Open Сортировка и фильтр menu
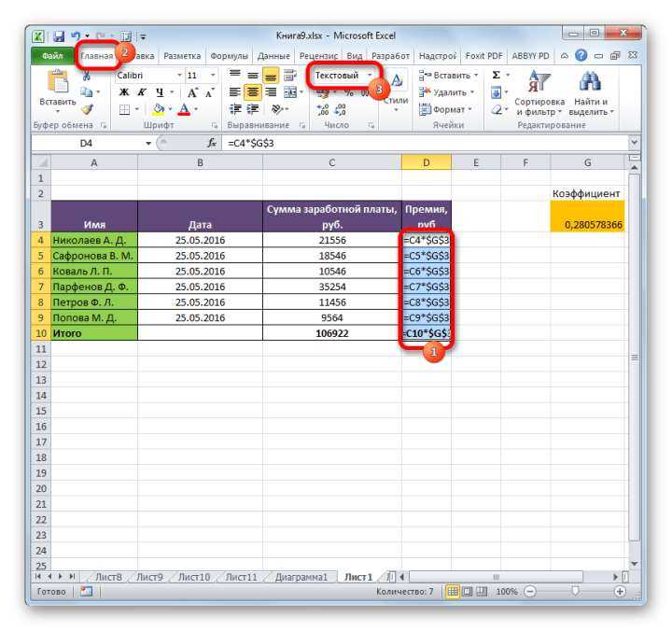 [x=539, y=93]
